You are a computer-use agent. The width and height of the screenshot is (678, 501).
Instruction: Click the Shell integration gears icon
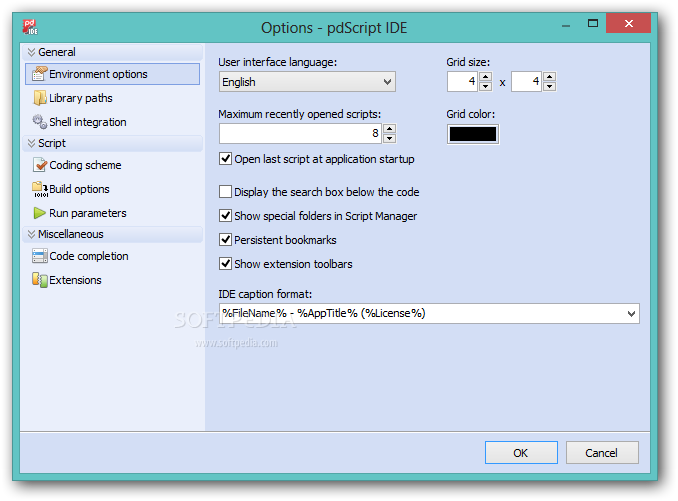point(40,121)
